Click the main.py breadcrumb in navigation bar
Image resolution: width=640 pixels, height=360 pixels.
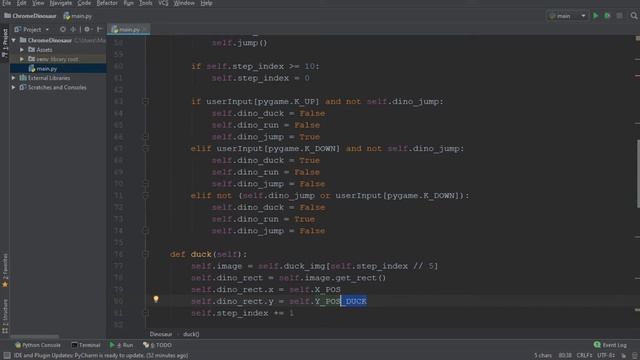coord(78,16)
